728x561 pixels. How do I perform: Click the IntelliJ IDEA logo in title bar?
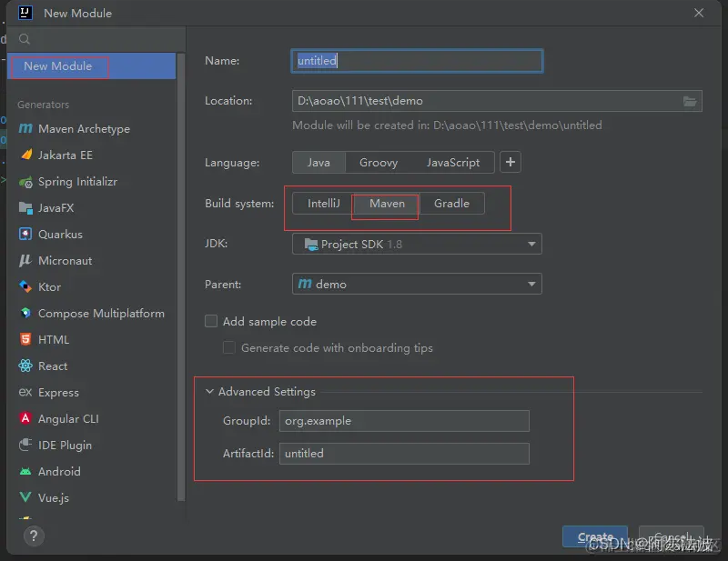(x=25, y=13)
